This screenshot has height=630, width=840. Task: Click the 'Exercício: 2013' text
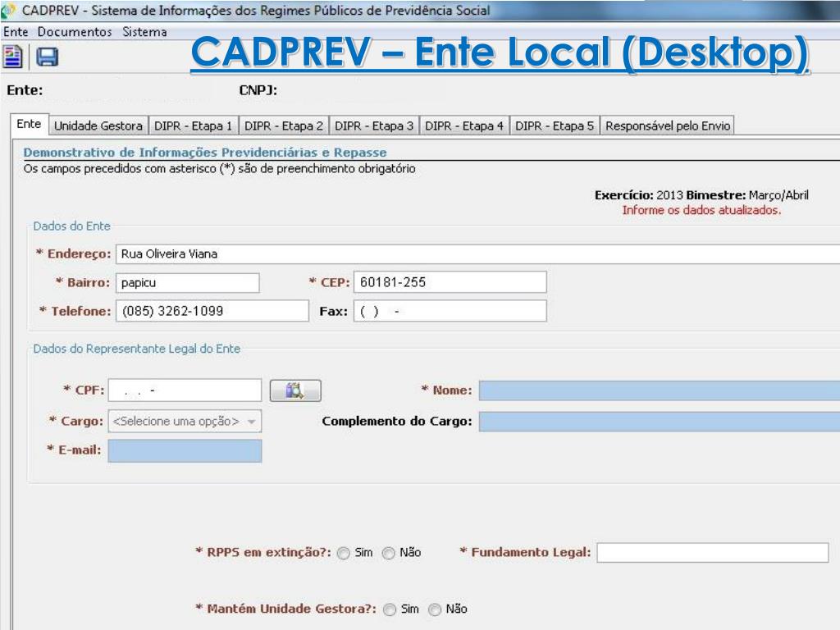[x=638, y=195]
